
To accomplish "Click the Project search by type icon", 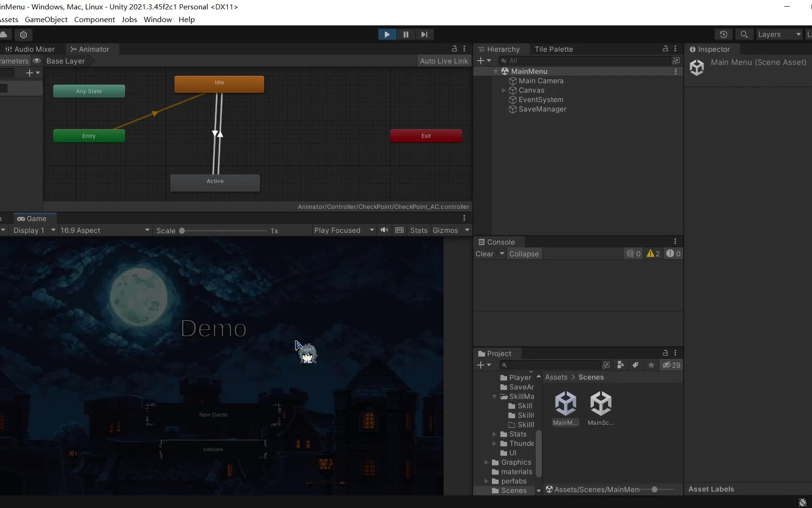I will click(x=621, y=365).
